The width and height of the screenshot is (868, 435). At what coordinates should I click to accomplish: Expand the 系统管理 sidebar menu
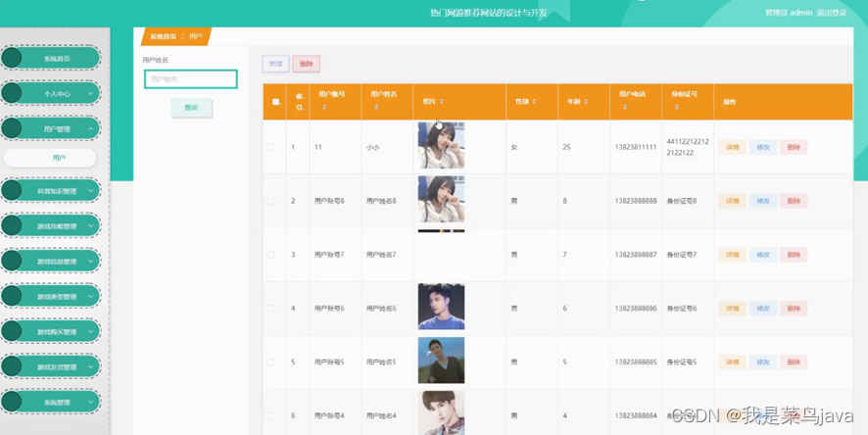[51, 403]
